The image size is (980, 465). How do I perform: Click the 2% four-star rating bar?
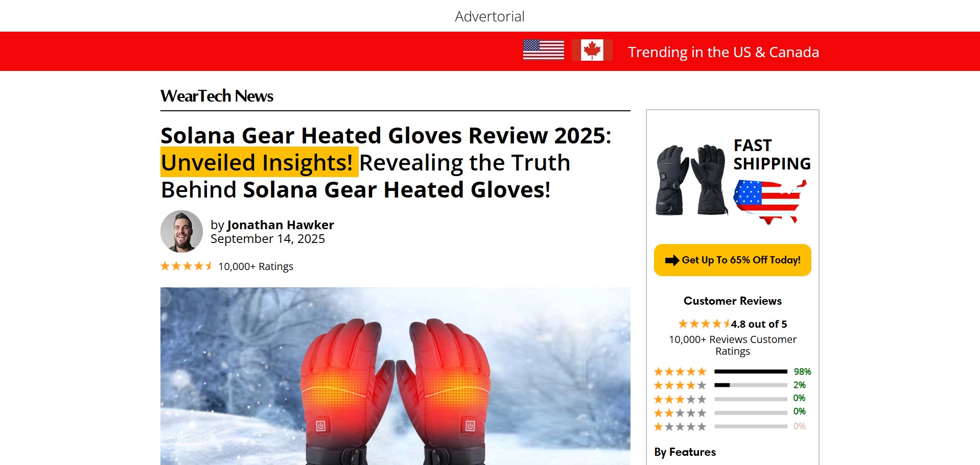tap(751, 385)
